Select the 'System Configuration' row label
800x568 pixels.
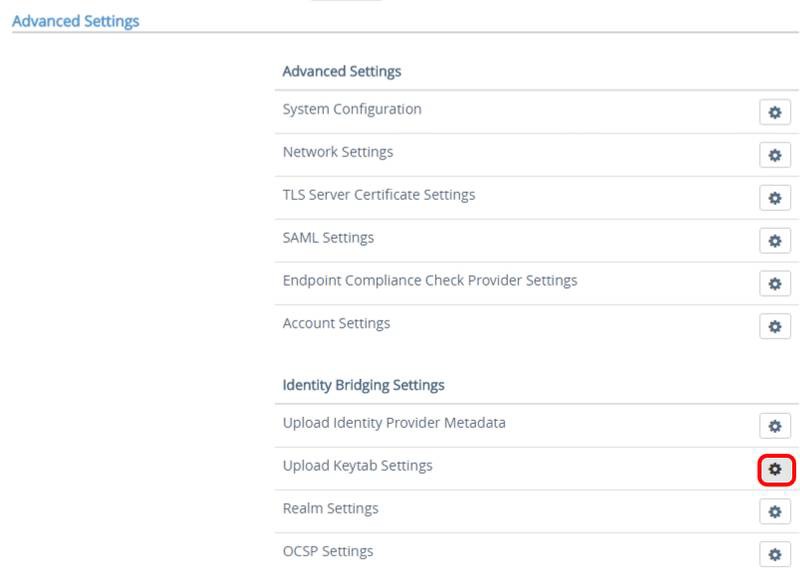352,109
